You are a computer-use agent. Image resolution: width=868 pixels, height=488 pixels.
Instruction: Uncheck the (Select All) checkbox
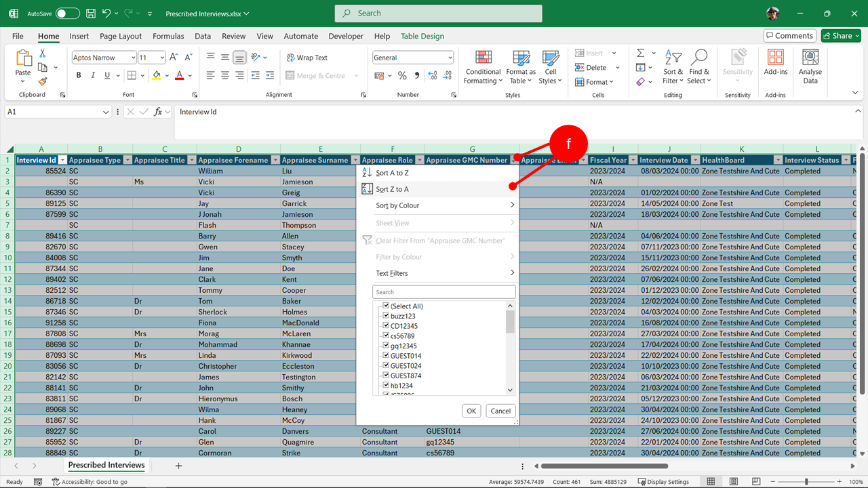coord(386,306)
